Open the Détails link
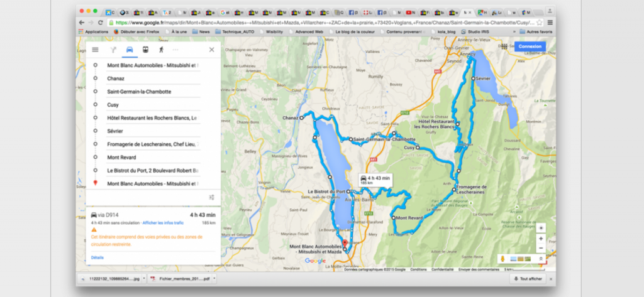The width and height of the screenshot is (644, 297). point(97,257)
